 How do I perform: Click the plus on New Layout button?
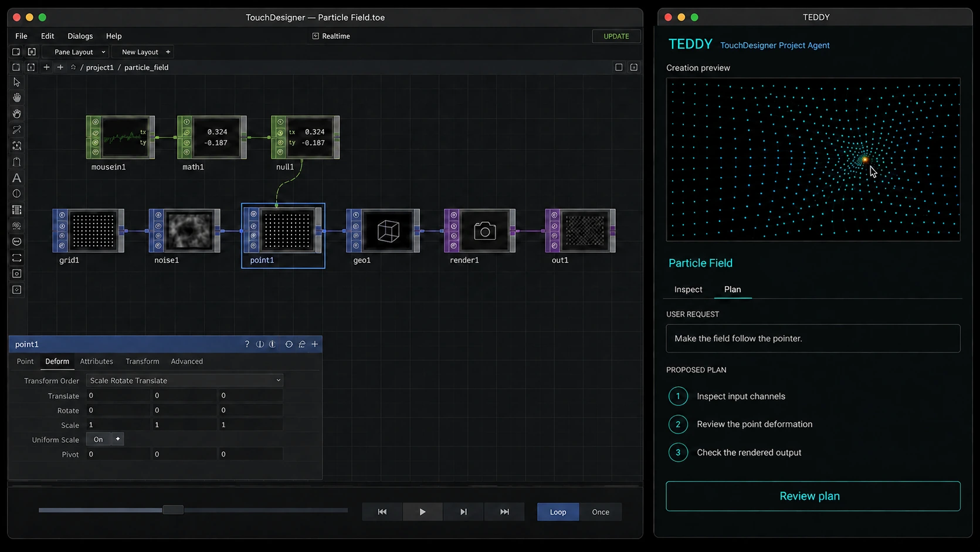coord(168,52)
